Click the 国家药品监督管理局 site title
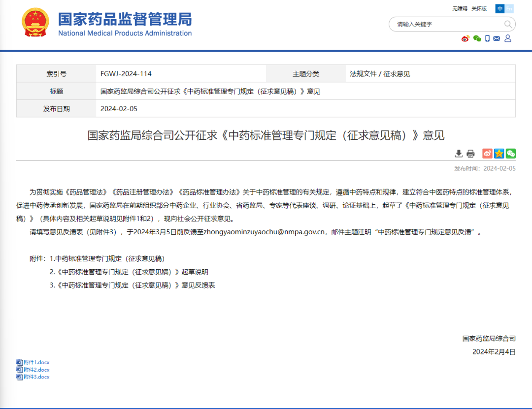 [x=125, y=19]
